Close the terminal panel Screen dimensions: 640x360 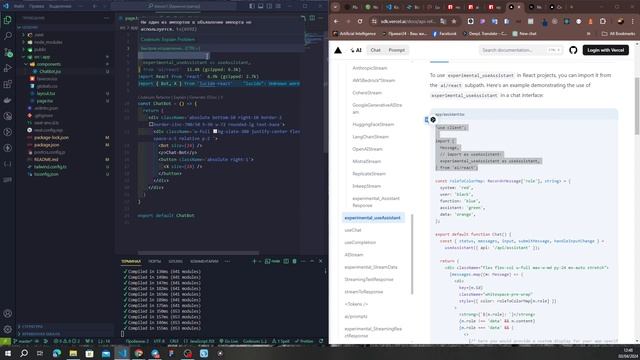(320, 261)
